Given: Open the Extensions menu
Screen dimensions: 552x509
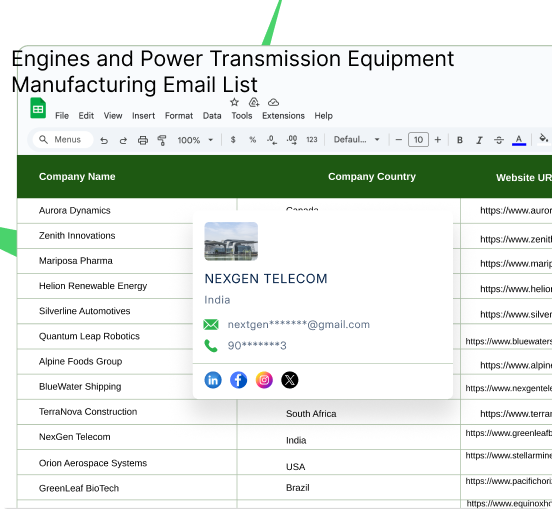Looking at the screenshot, I should [283, 116].
